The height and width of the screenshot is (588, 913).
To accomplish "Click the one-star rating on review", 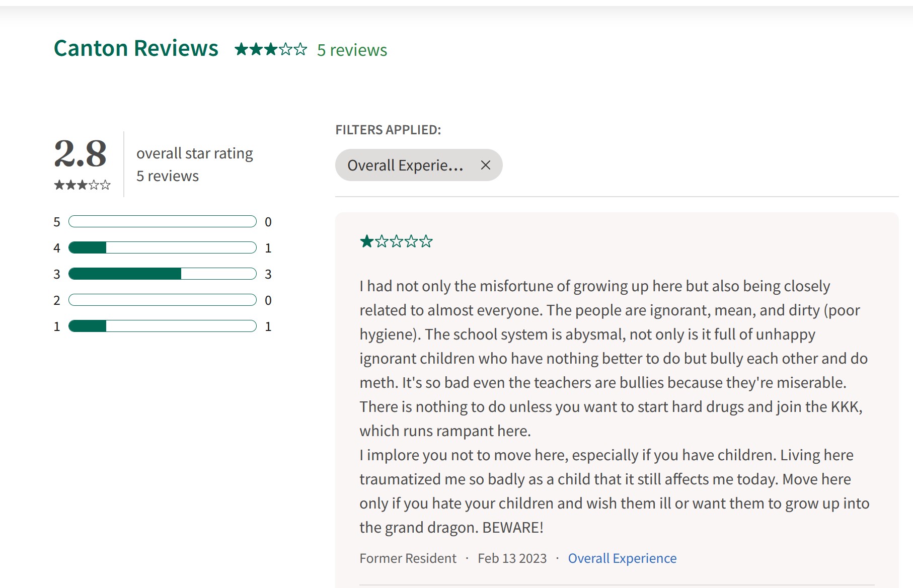I will tap(396, 241).
